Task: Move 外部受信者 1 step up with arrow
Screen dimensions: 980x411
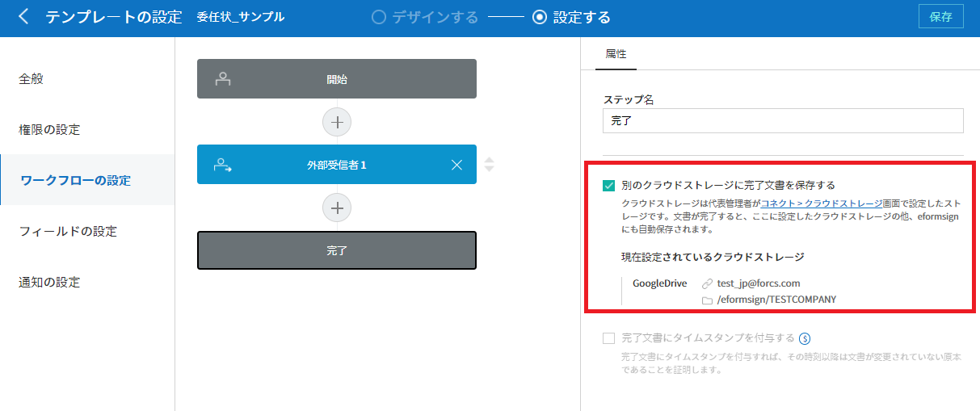Action: [x=489, y=159]
